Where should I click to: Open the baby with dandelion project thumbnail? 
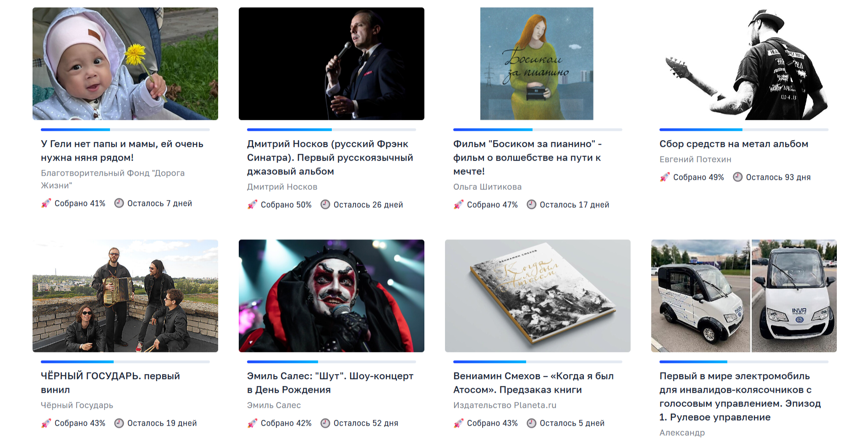click(125, 64)
